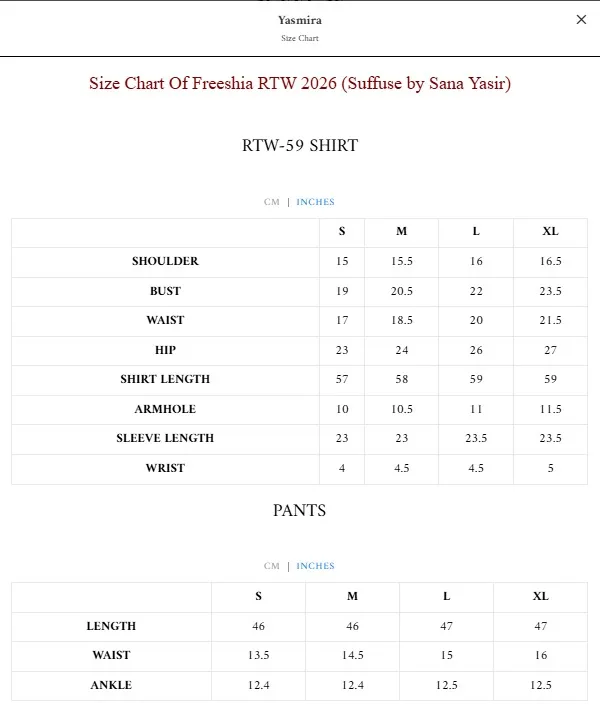This screenshot has height=712, width=600.
Task: Click the ANKLE row label in pants table
Action: point(111,685)
